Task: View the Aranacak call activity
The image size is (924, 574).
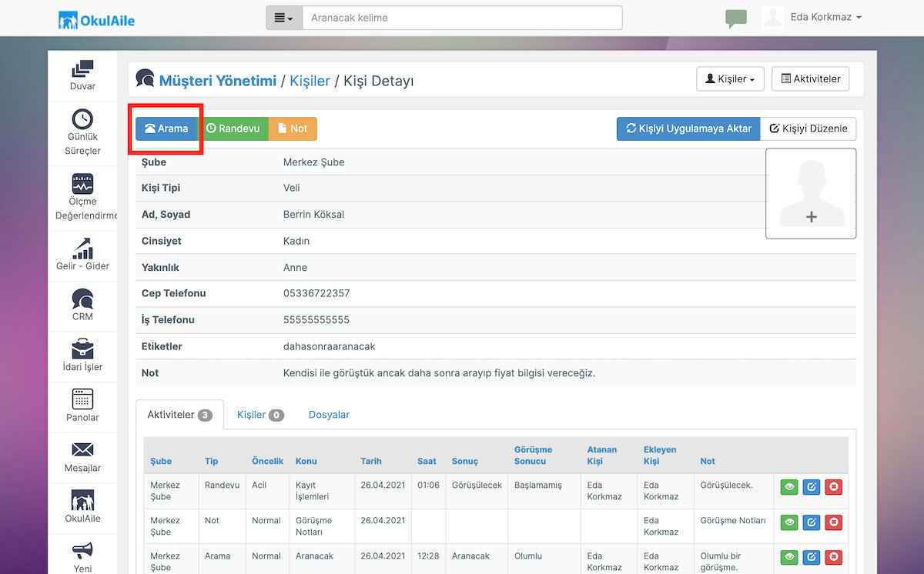Action: [789, 558]
